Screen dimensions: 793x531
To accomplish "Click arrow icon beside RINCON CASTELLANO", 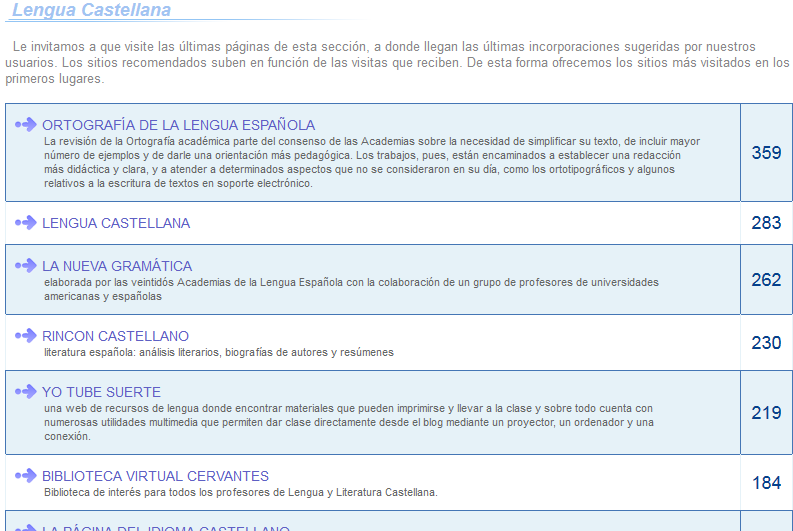I will click(x=26, y=335).
